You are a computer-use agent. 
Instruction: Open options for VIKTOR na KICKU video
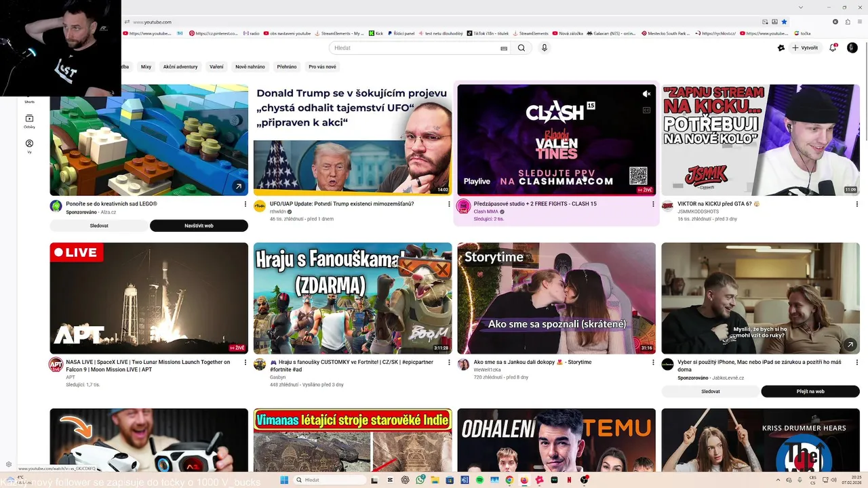click(x=856, y=204)
